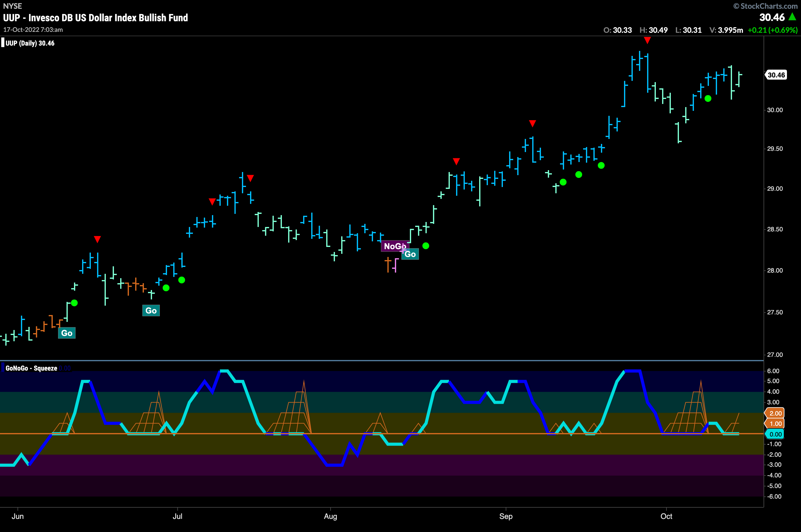
Task: Click the 29.50 price axis label
Action: pos(775,149)
